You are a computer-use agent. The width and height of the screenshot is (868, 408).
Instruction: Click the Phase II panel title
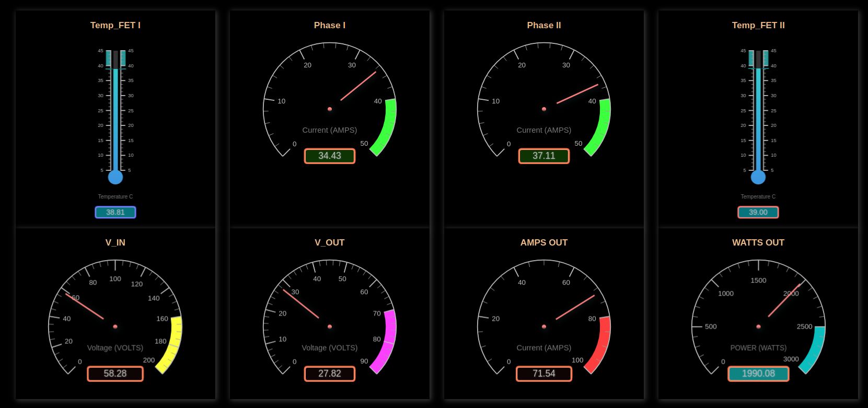click(544, 25)
